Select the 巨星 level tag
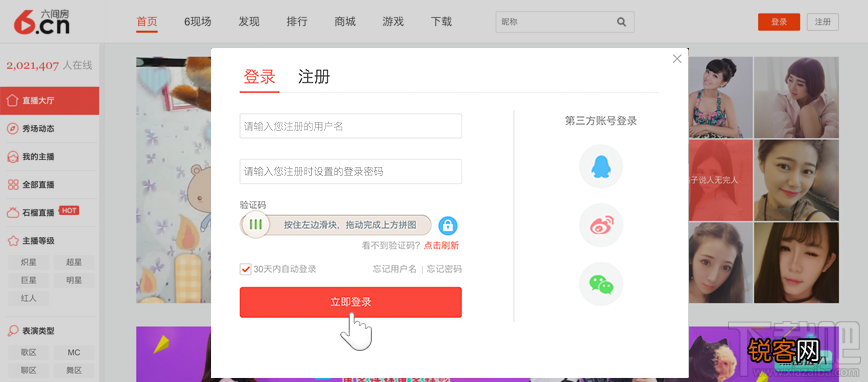The image size is (868, 382). pyautogui.click(x=28, y=280)
